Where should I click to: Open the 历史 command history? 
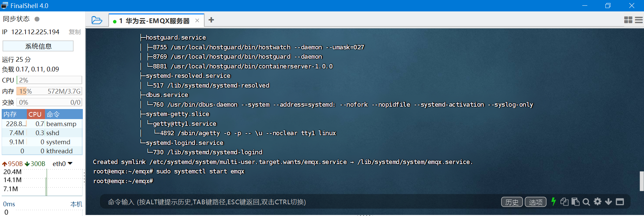click(512, 202)
